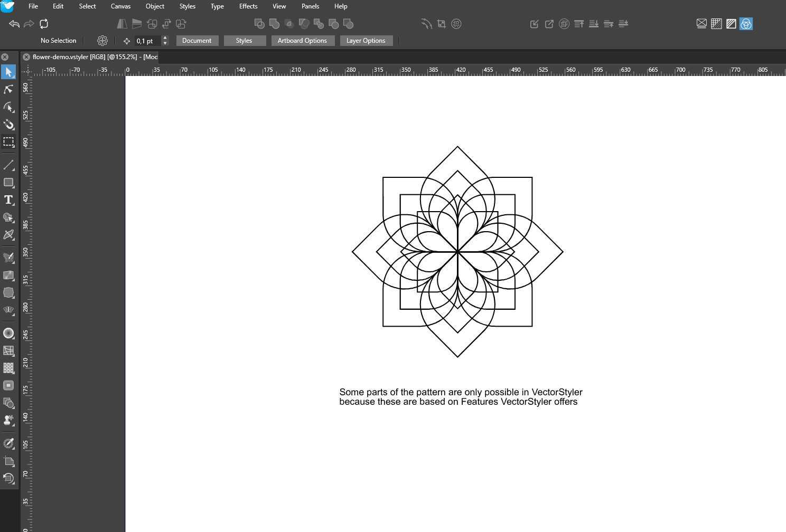Open the stroke width stepper arrows
The height and width of the screenshot is (532, 786).
pos(165,40)
